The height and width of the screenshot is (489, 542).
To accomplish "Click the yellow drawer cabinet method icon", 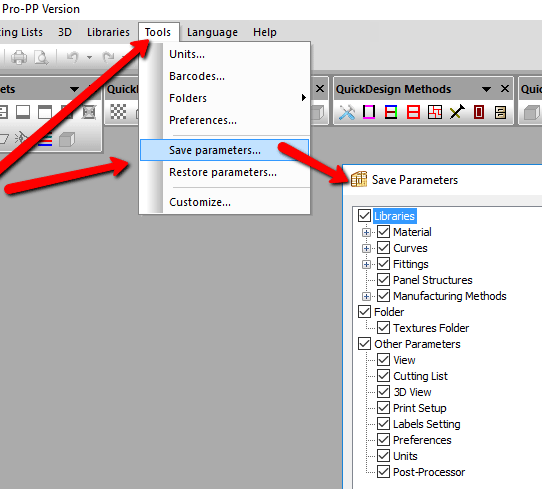I will coord(500,112).
